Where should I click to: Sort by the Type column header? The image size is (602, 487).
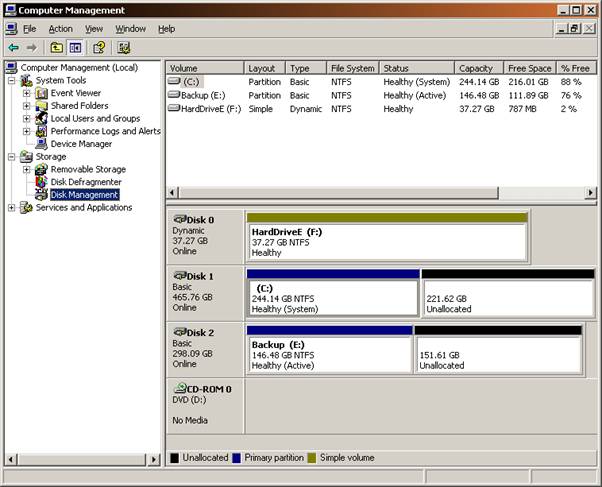pos(306,68)
